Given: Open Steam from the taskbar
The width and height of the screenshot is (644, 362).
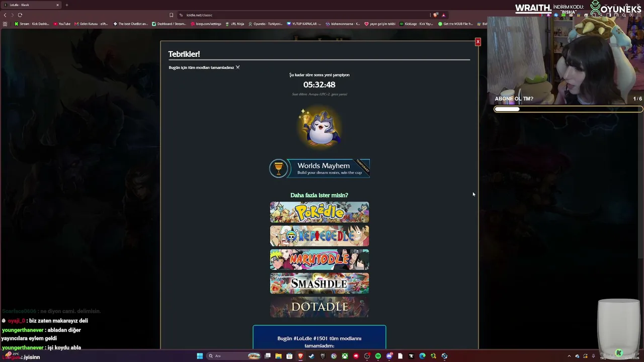Looking at the screenshot, I should 311,356.
